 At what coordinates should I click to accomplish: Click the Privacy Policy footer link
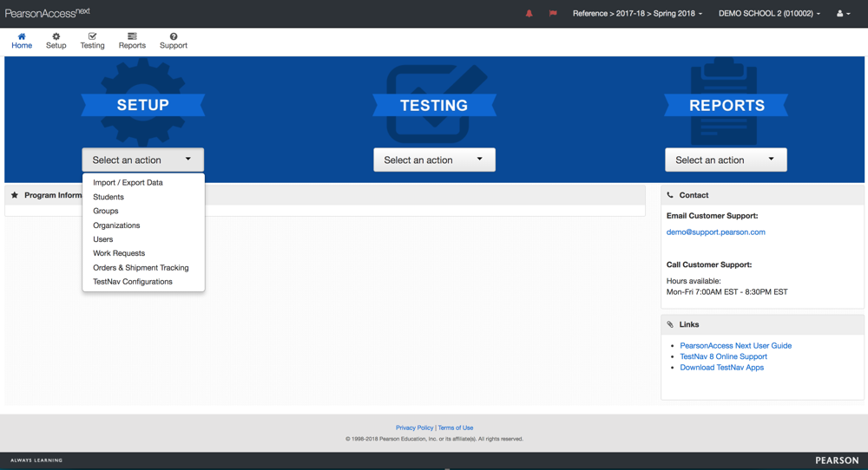point(414,428)
